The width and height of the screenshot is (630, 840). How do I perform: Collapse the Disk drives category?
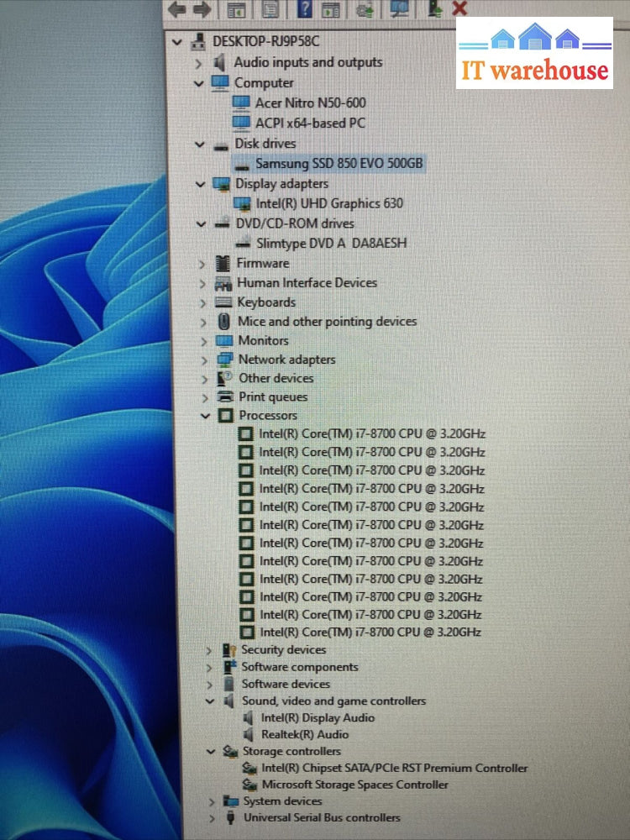tap(200, 144)
